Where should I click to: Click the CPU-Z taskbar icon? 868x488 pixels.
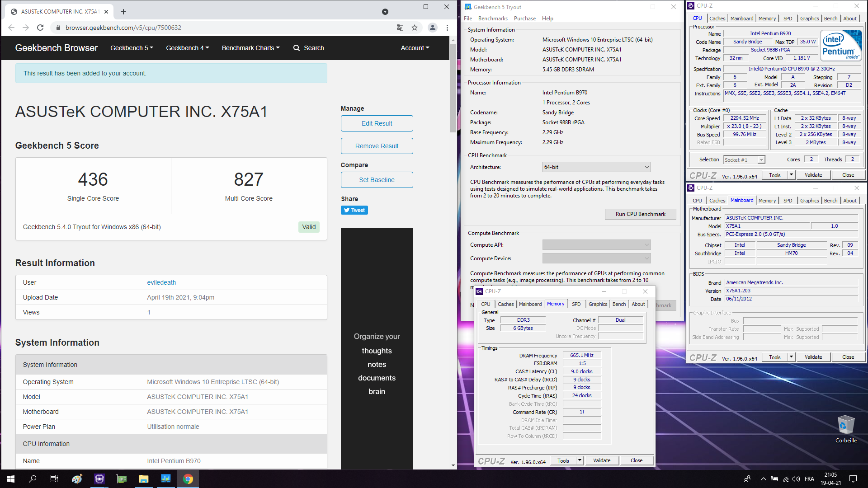(x=99, y=479)
